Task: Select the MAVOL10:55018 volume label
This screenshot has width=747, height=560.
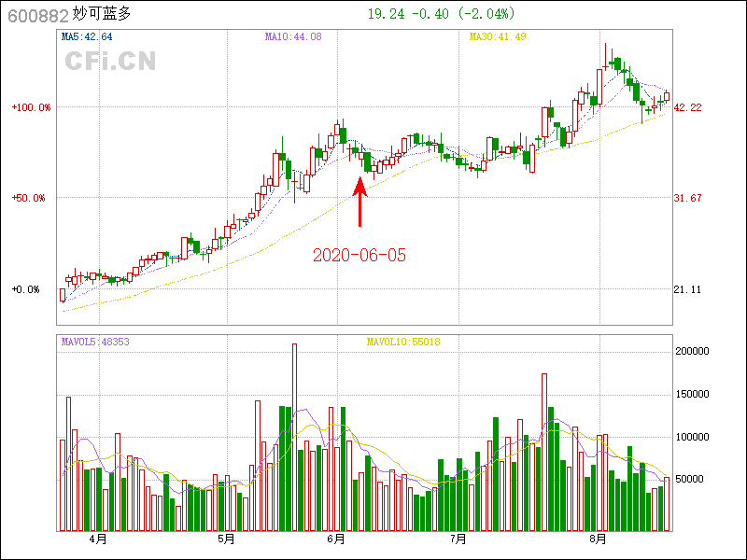Action: point(403,343)
